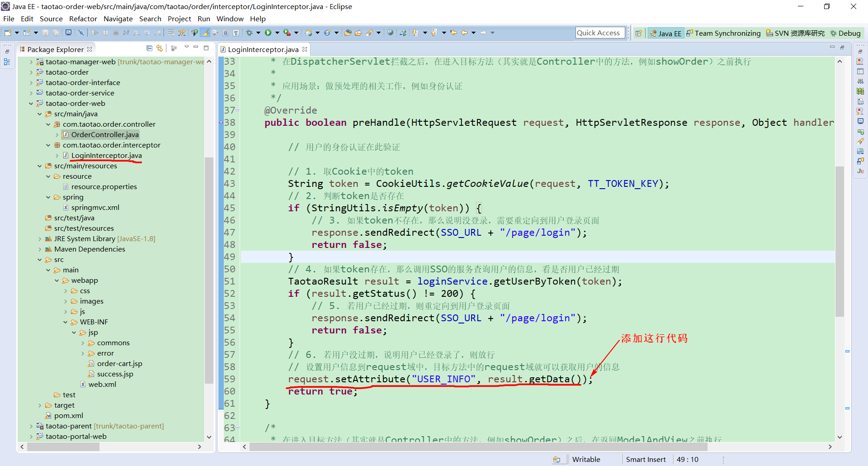Click the Open Perspective icon
This screenshot has width=868, height=466.
pyautogui.click(x=638, y=33)
